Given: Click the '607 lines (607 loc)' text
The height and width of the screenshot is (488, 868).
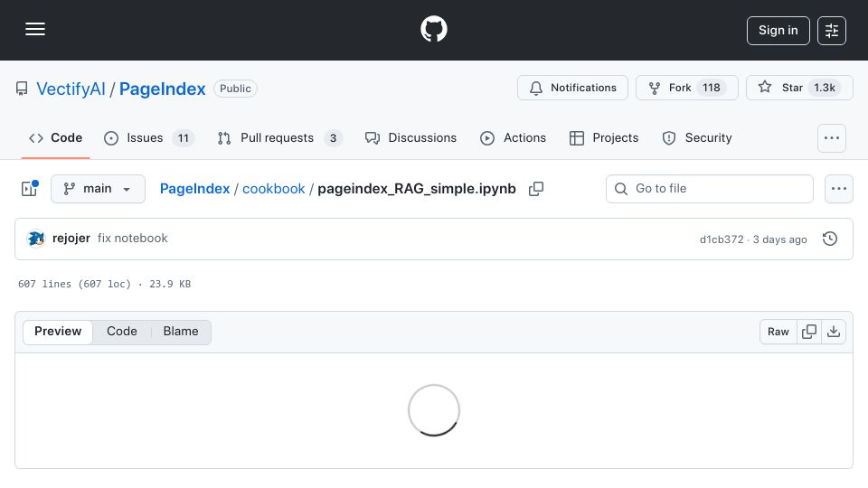Looking at the screenshot, I should coord(75,284).
